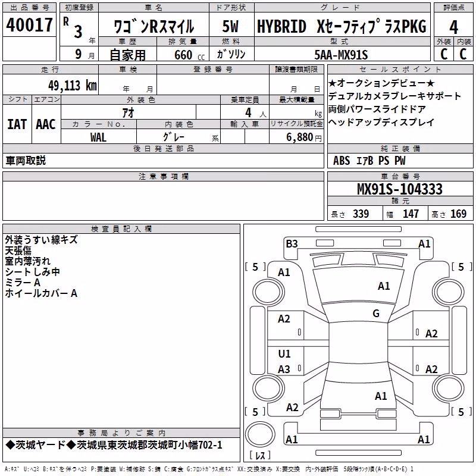The image size is (476, 476).
Task: Select the [レス] spare tire label
Action: [x=260, y=455]
